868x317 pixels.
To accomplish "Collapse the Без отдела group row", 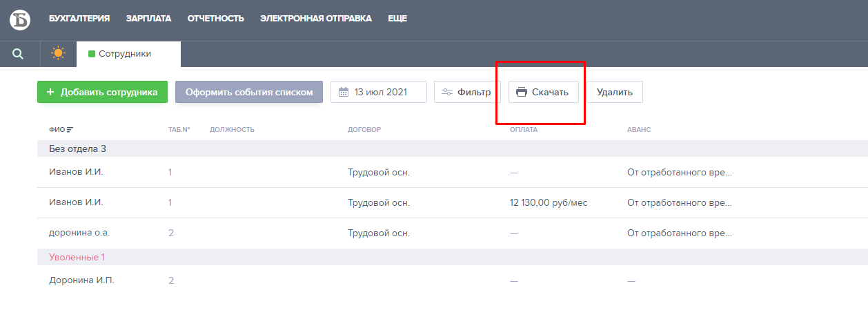I will [x=77, y=148].
